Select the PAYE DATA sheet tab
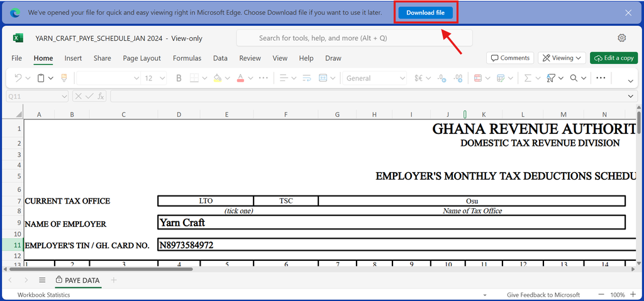The image size is (644, 301). (x=78, y=280)
